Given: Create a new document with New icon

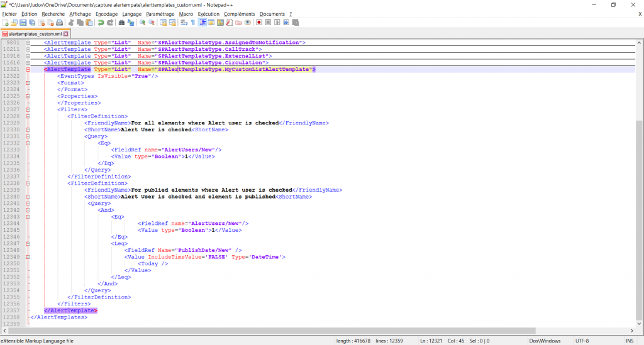Looking at the screenshot, I should [5, 23].
